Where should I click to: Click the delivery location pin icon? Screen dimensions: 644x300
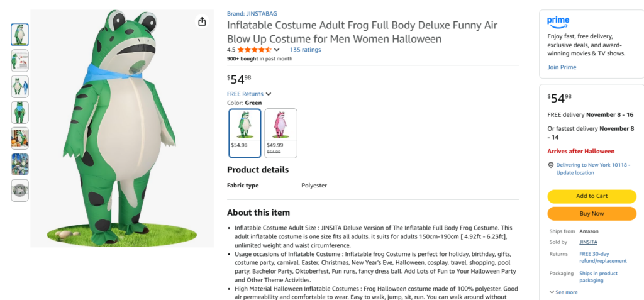click(551, 165)
